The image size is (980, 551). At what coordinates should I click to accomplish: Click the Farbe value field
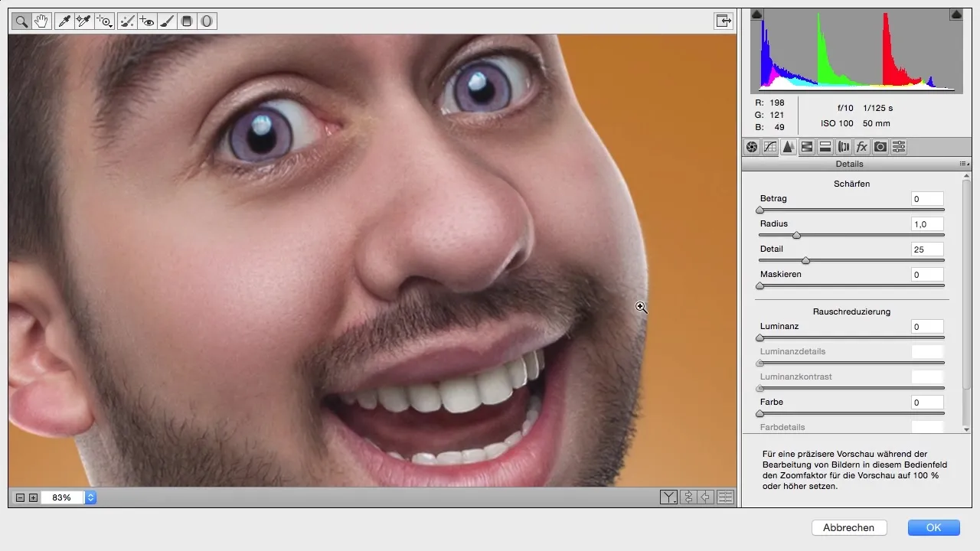click(927, 403)
